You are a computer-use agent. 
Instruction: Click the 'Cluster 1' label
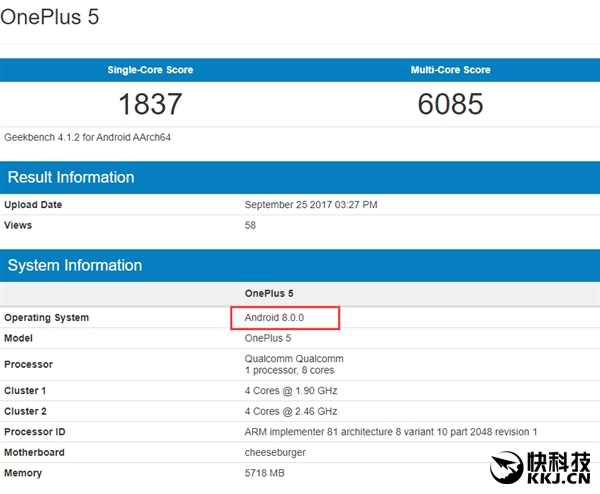coord(25,391)
